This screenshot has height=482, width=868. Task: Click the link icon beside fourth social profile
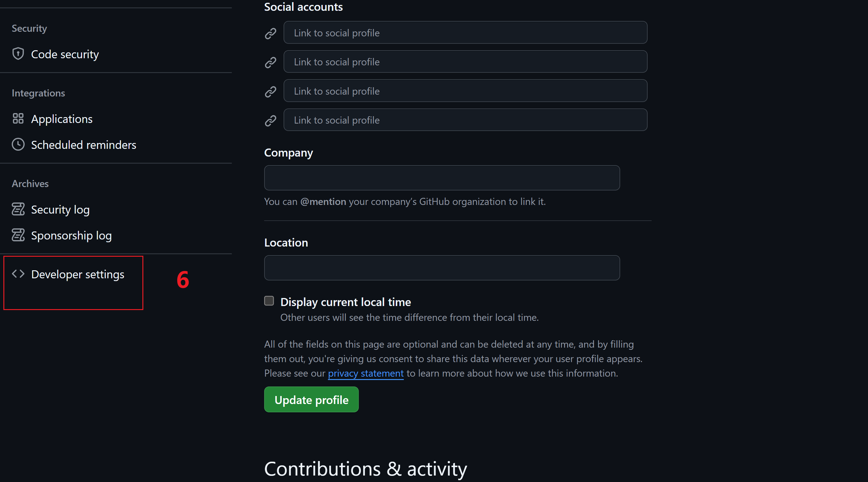pos(270,120)
